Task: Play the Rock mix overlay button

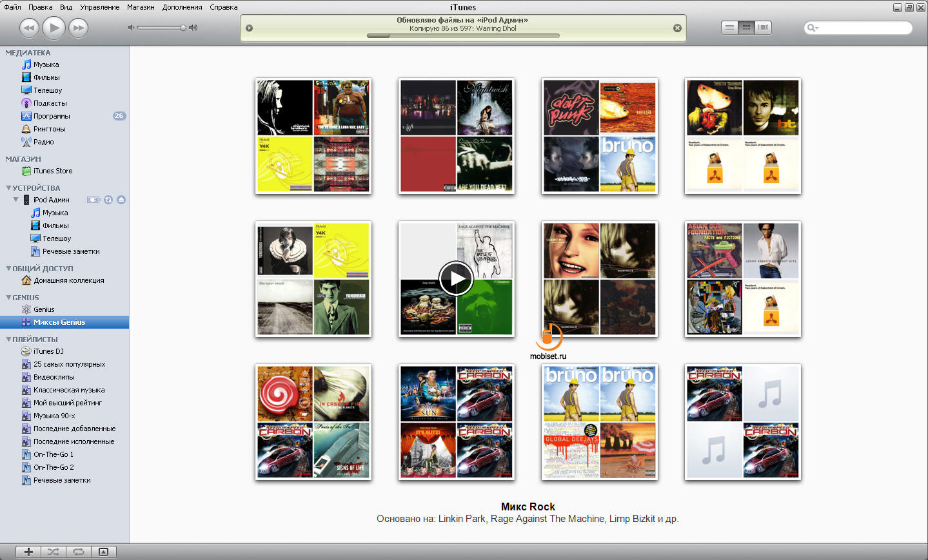Action: tap(456, 278)
